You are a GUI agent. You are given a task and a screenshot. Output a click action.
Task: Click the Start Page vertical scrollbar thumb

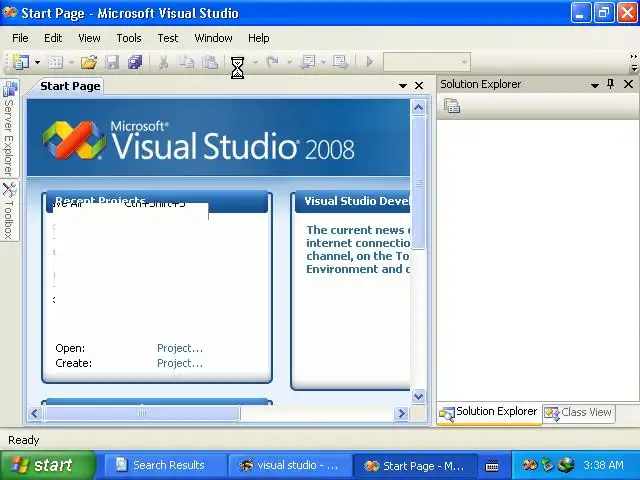pos(418,183)
